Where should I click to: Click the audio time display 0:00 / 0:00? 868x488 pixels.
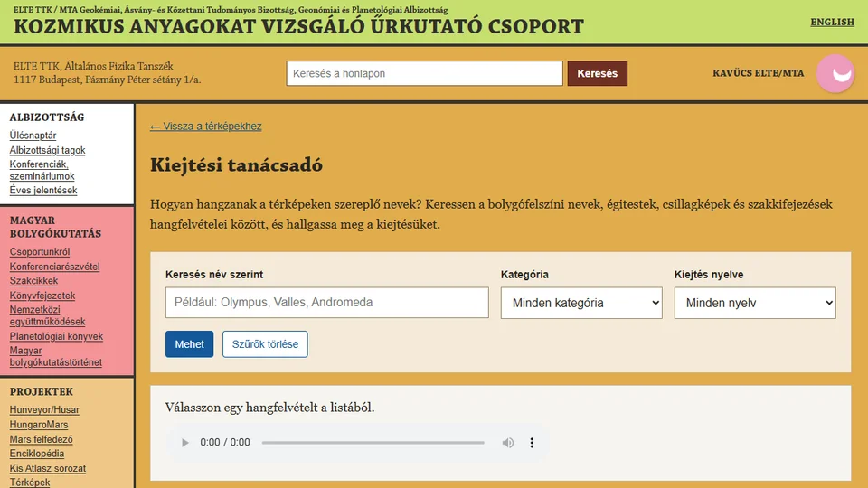pos(225,443)
